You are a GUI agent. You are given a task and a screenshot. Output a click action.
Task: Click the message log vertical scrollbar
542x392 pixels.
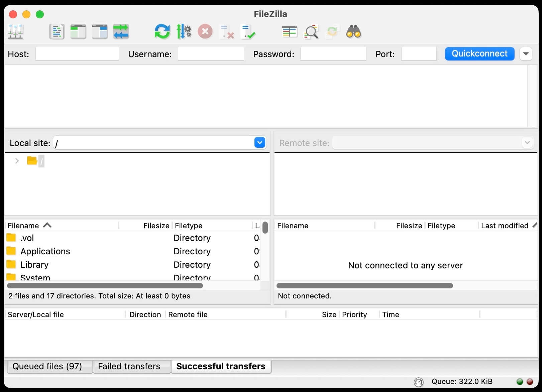coord(532,96)
